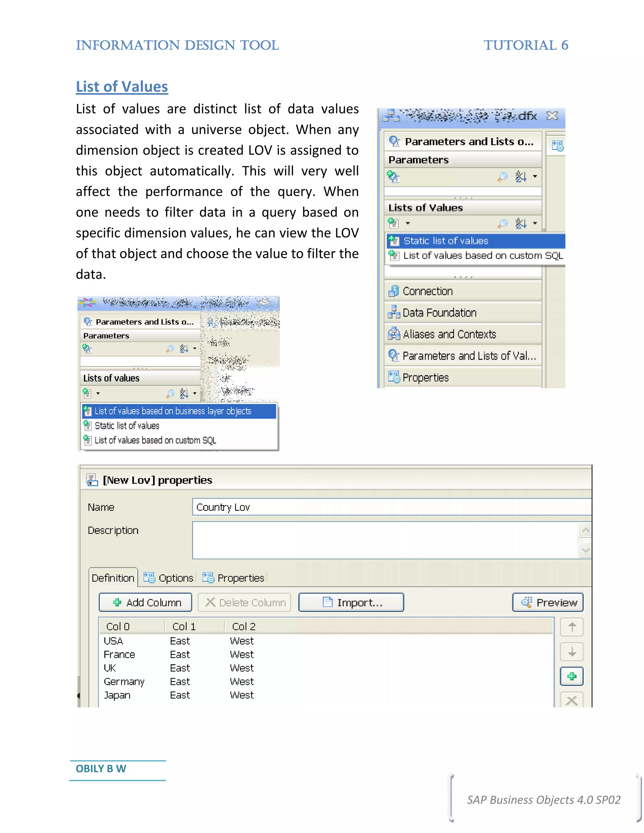The height and width of the screenshot is (833, 644).
Task: Click the sort icon in the Parameters toolbar
Action: tap(520, 177)
